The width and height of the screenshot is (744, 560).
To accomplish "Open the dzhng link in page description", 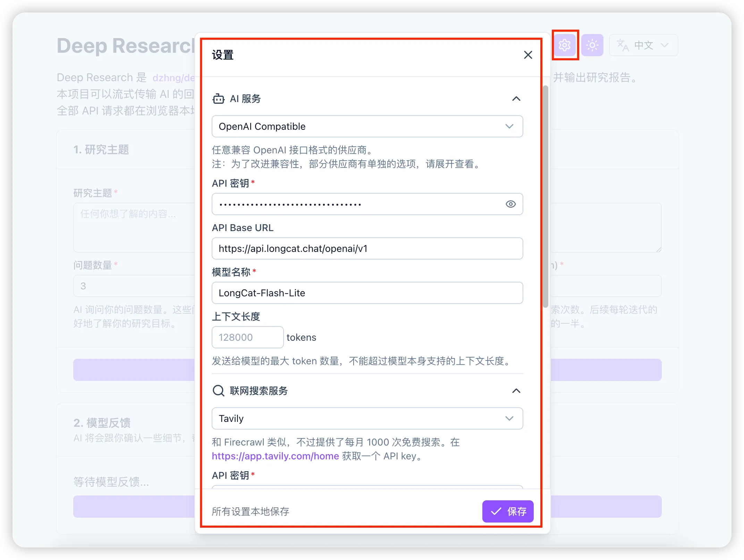I will [174, 77].
